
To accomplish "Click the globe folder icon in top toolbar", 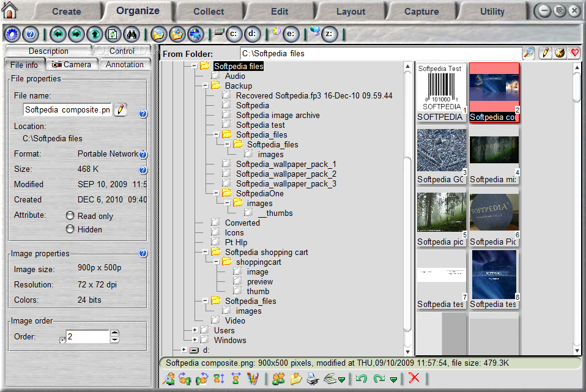I will point(196,35).
